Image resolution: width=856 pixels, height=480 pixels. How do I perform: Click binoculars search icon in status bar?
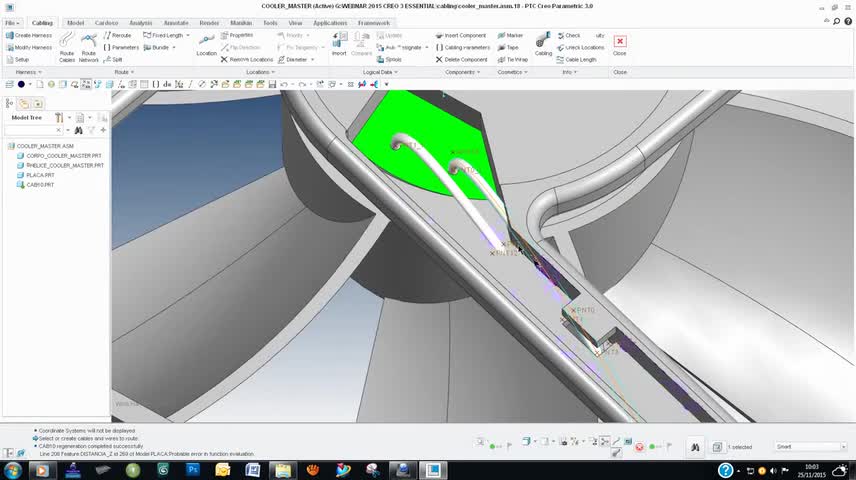[694, 447]
